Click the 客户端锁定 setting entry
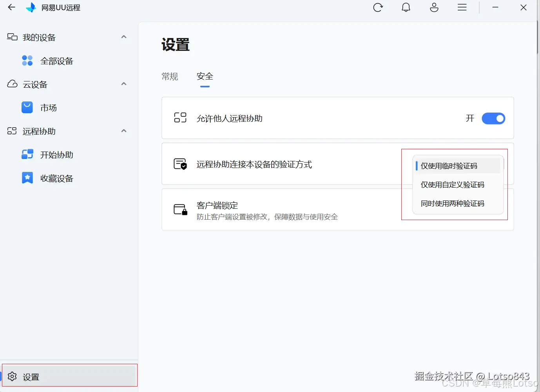 [217, 205]
